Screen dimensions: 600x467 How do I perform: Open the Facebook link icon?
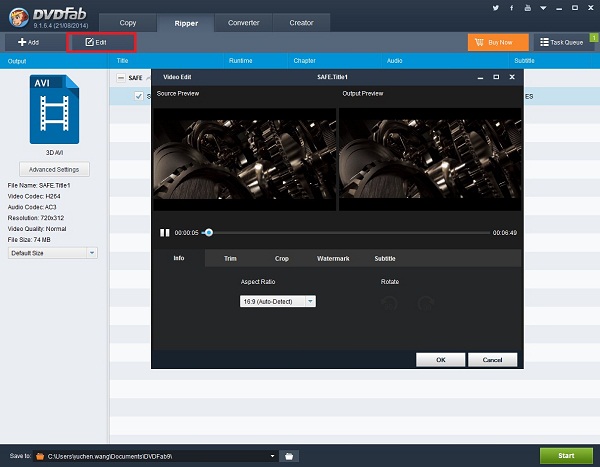512,8
